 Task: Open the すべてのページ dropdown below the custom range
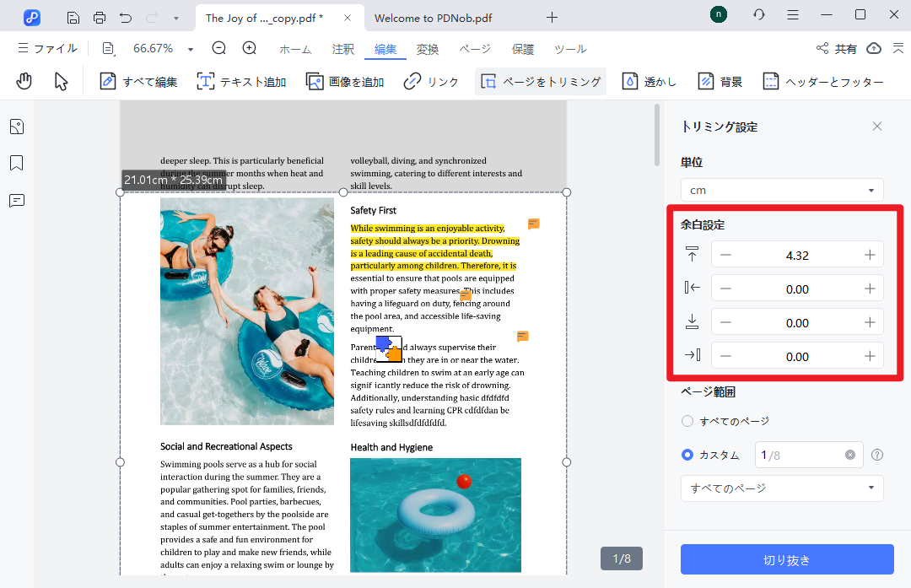(781, 488)
